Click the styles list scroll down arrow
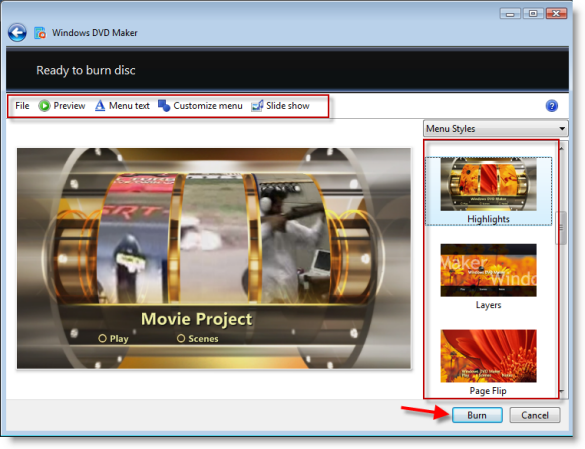Image resolution: width=585 pixels, height=449 pixels. point(562,391)
